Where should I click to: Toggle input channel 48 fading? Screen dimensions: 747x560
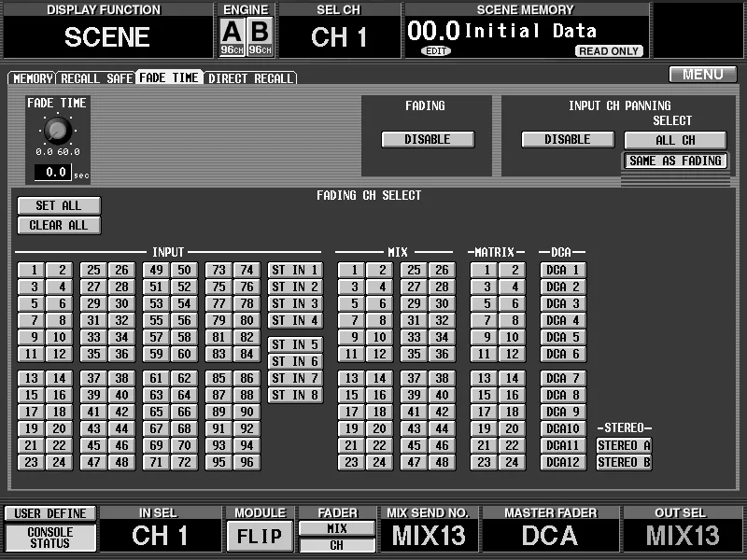point(121,462)
